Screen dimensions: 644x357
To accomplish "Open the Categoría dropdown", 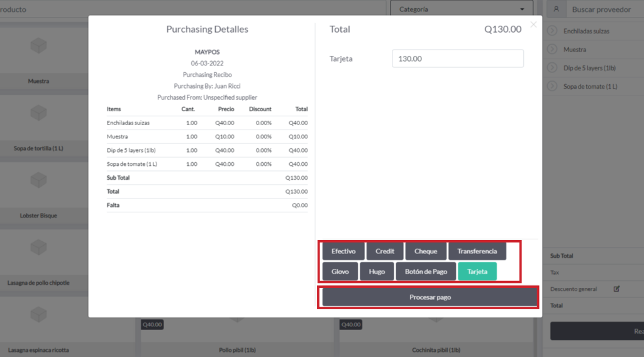I will (461, 9).
